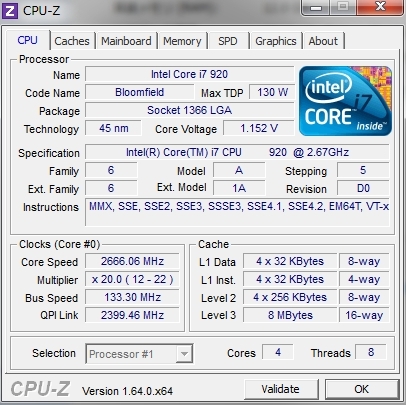The width and height of the screenshot is (406, 405).
Task: Click the CPU-Z logo text at bottom
Action: point(41,389)
